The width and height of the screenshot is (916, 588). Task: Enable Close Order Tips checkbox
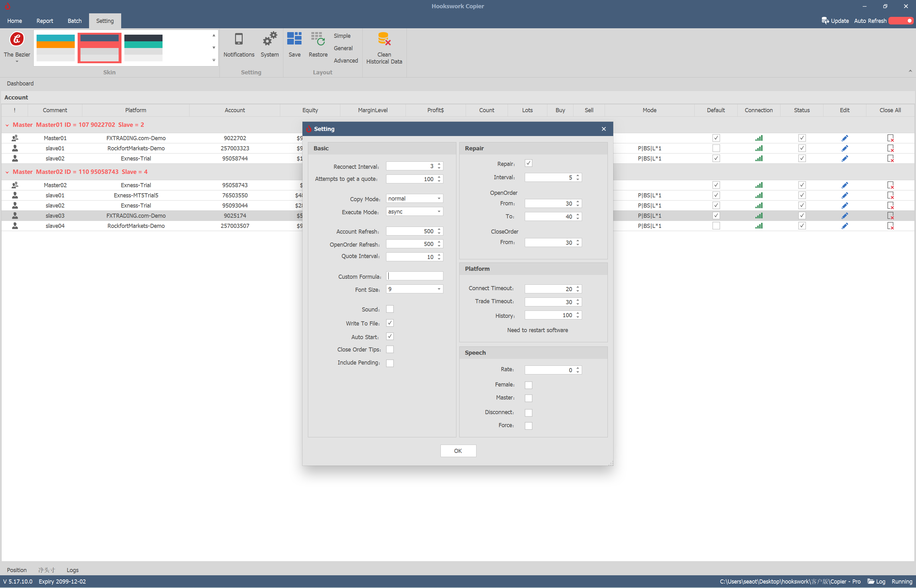click(x=390, y=349)
